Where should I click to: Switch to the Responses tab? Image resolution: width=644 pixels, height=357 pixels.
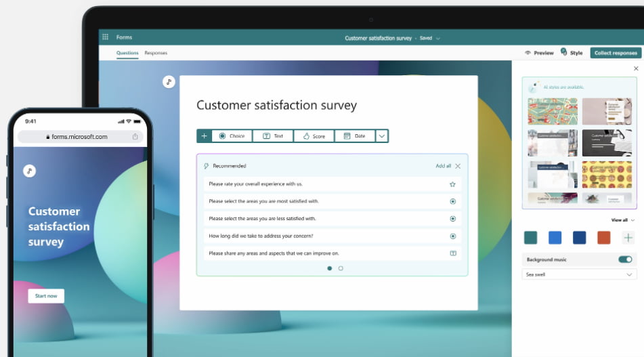click(156, 53)
